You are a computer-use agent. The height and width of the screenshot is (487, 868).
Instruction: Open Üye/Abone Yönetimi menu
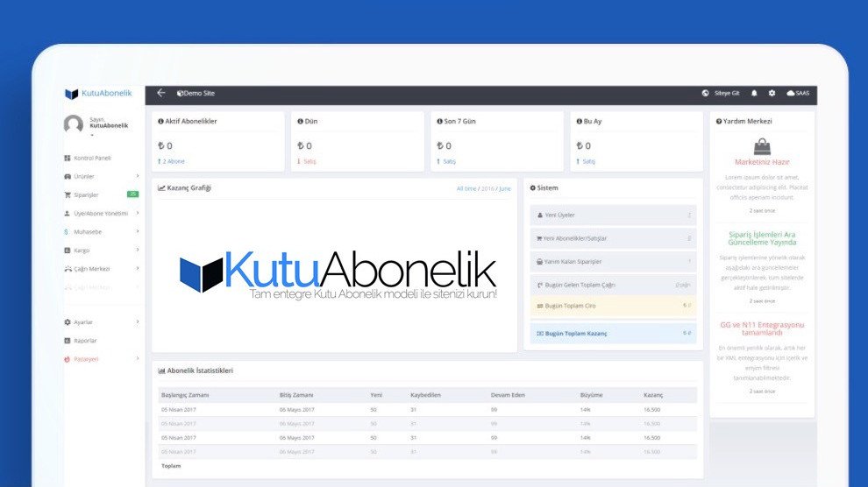coord(101,214)
